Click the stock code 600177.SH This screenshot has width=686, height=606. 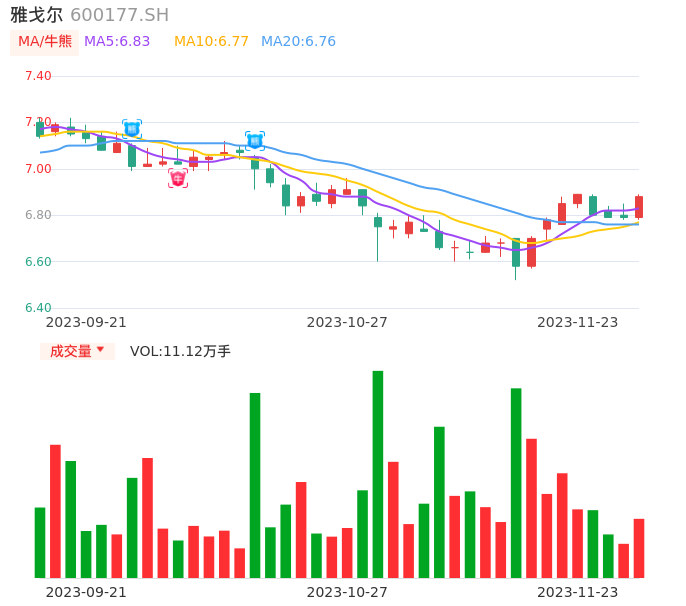[x=120, y=15]
